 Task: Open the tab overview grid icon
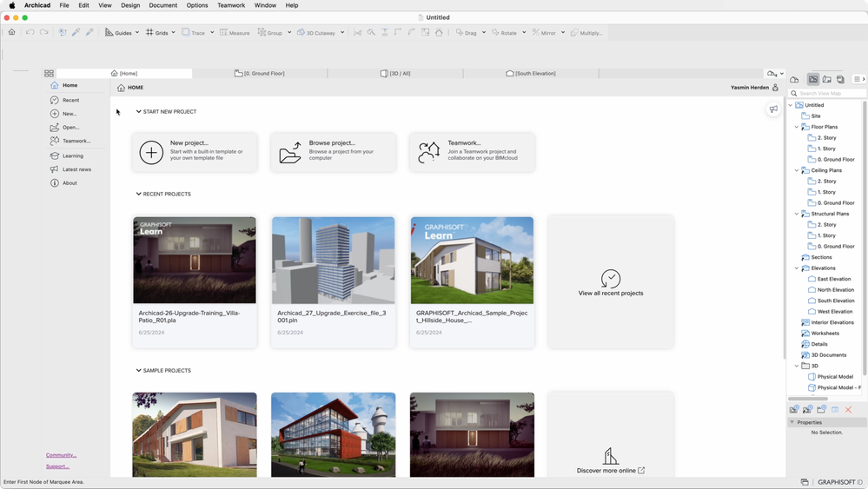49,73
